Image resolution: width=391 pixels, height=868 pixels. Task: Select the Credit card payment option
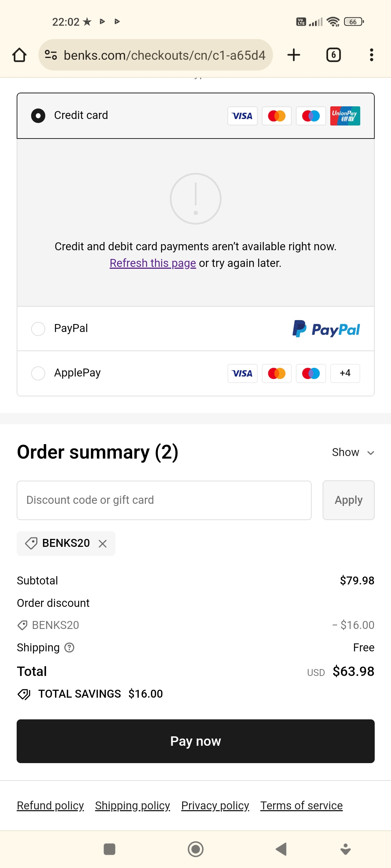point(38,116)
